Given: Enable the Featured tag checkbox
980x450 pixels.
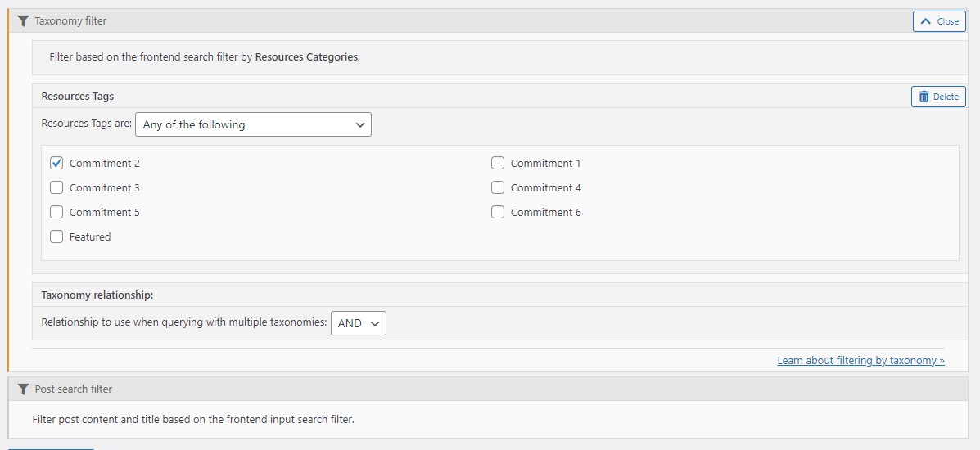Looking at the screenshot, I should (x=56, y=237).
